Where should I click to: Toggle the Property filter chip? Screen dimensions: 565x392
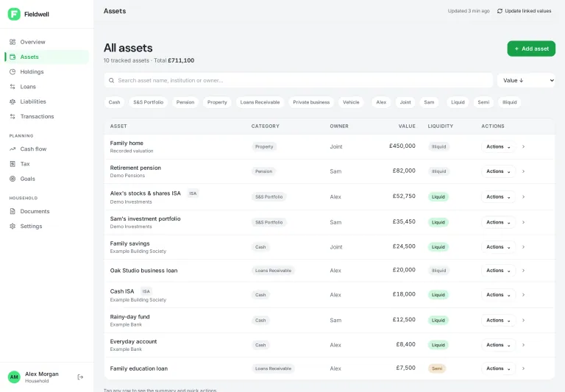click(217, 102)
